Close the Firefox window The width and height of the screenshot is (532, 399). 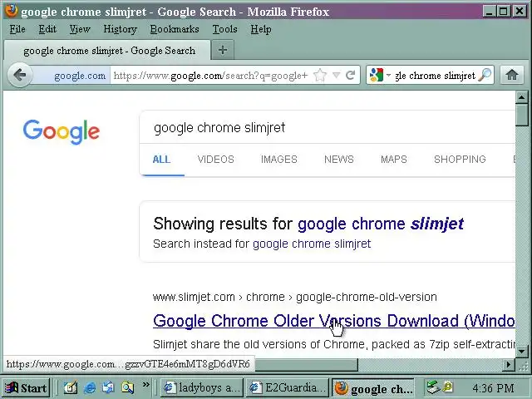pyautogui.click(x=520, y=11)
